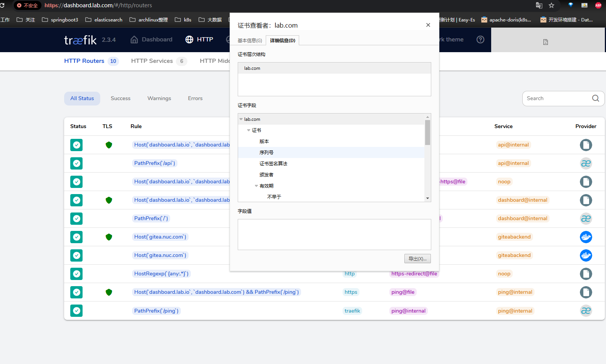Screen dimensions: 606x364
Task: Open the help question-mark icon in navbar
Action: point(480,40)
